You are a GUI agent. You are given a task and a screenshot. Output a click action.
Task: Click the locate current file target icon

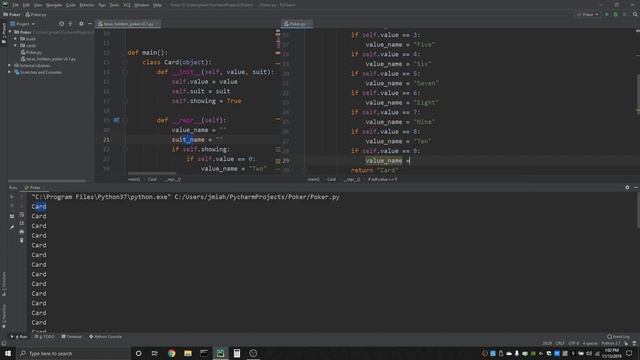(x=61, y=24)
